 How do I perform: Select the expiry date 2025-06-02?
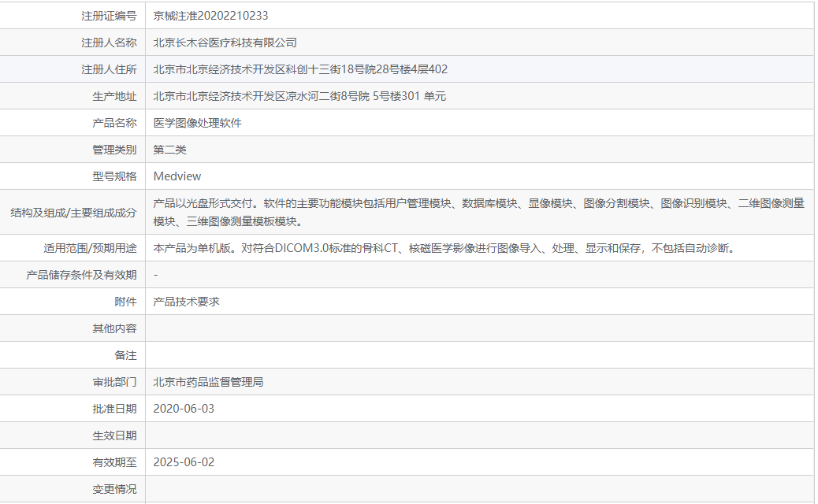[x=184, y=462]
